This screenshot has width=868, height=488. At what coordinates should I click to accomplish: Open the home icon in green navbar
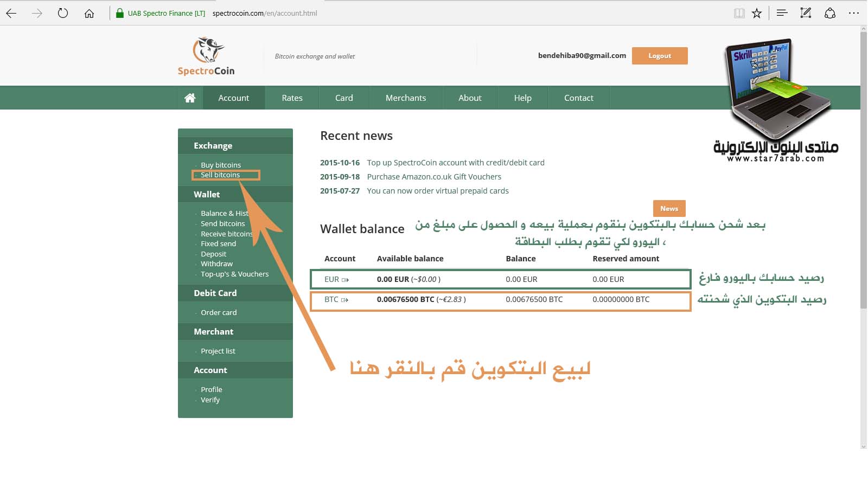(x=190, y=98)
